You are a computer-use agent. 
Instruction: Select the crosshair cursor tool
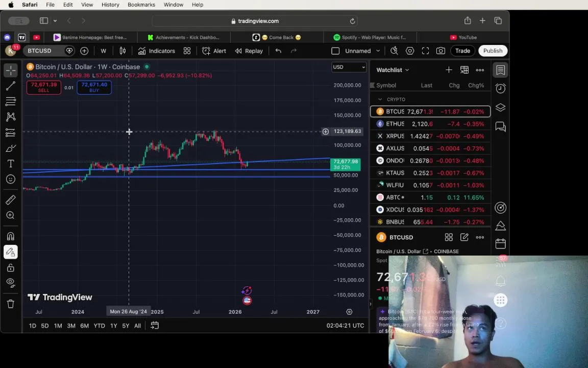[x=11, y=70]
